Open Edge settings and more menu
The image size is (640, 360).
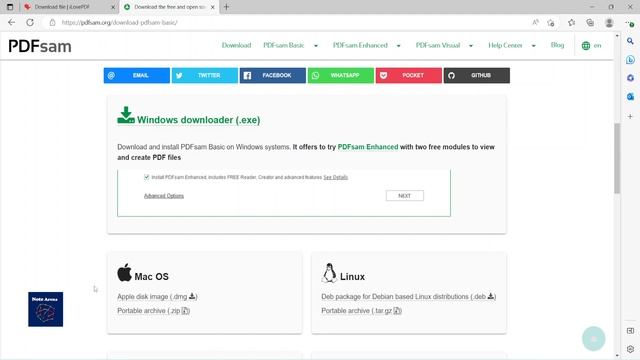tap(630, 23)
